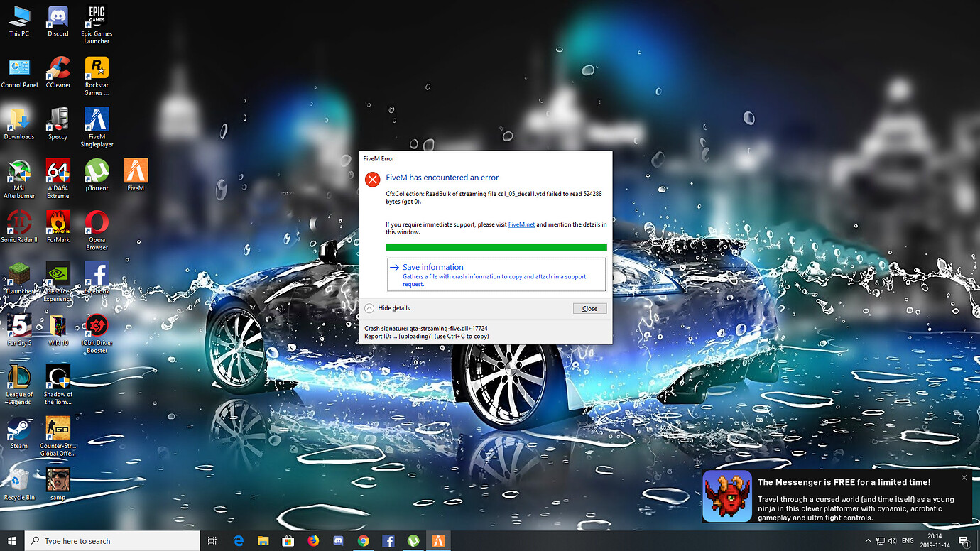Open Task View on the taskbar
The height and width of the screenshot is (551, 980).
(x=212, y=541)
